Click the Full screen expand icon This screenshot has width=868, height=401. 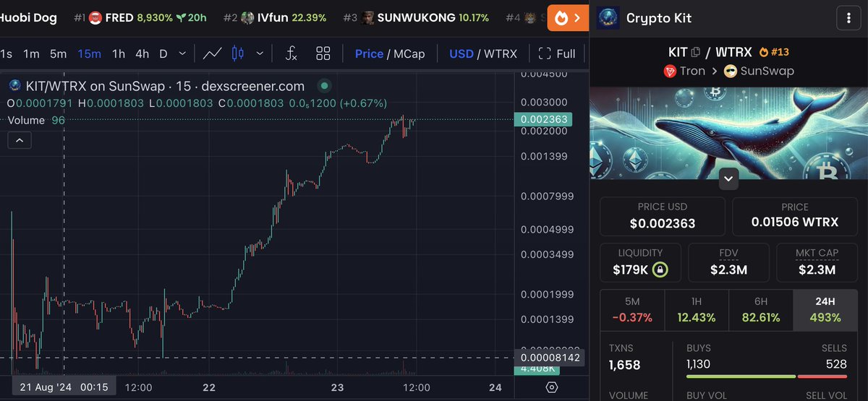pyautogui.click(x=545, y=53)
